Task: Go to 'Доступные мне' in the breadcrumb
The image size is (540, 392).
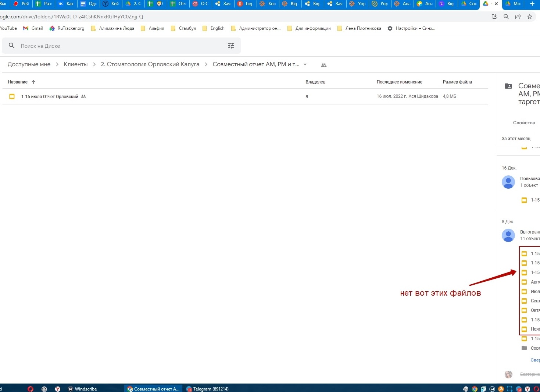Action: [x=29, y=64]
